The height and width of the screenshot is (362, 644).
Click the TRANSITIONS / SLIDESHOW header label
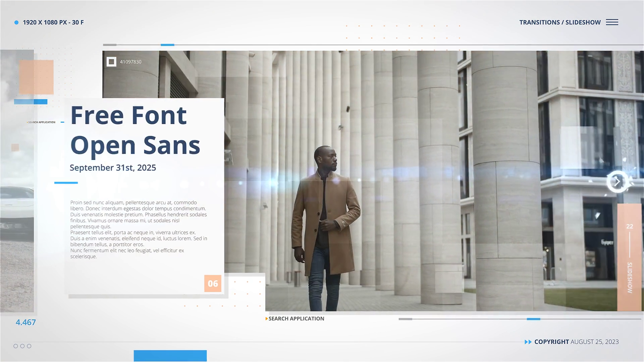(560, 22)
